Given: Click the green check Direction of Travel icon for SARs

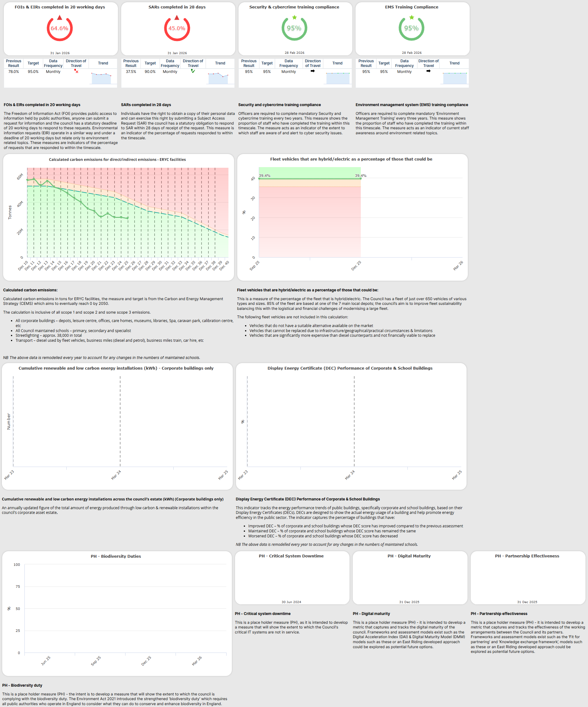Looking at the screenshot, I should pyautogui.click(x=193, y=71).
